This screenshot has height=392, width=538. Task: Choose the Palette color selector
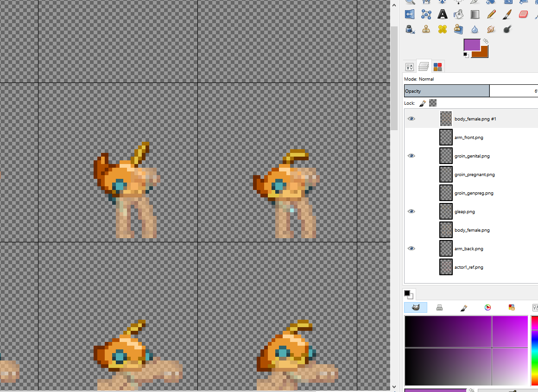point(512,307)
